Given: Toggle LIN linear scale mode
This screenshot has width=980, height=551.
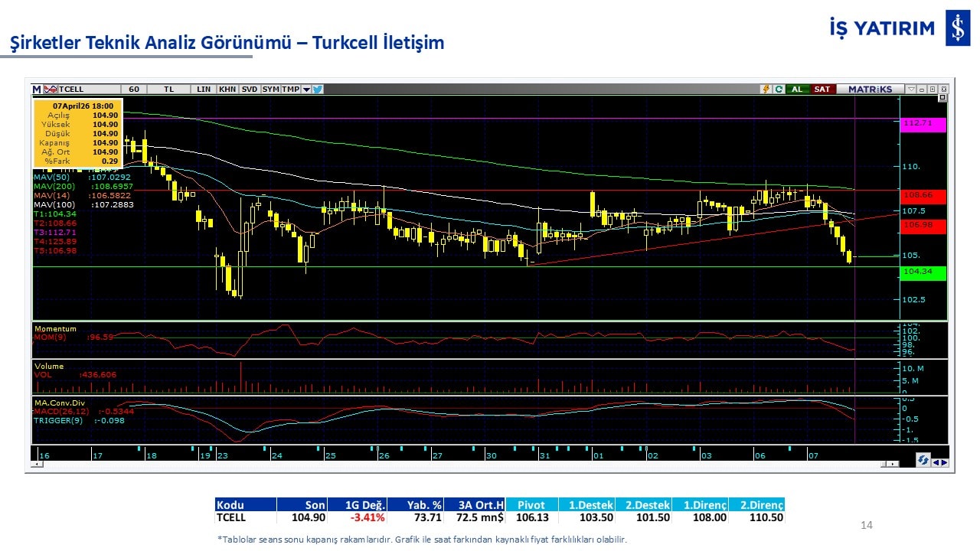Looking at the screenshot, I should point(204,90).
